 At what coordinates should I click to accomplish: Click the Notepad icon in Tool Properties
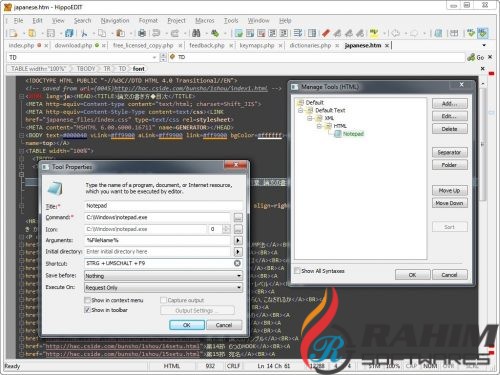pos(55,189)
